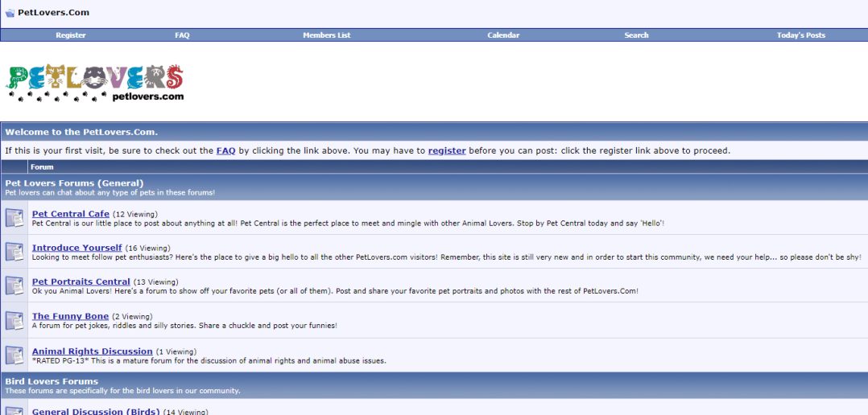Follow the FAQ link in welcome message
The height and width of the screenshot is (415, 868).
[x=225, y=150]
